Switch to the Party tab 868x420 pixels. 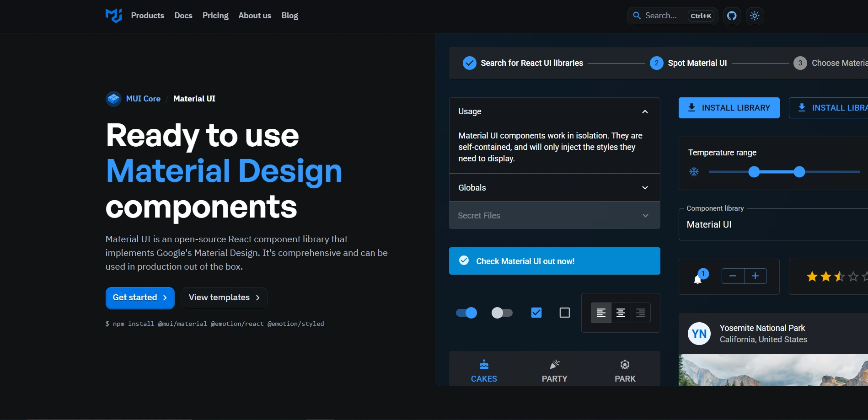point(554,371)
